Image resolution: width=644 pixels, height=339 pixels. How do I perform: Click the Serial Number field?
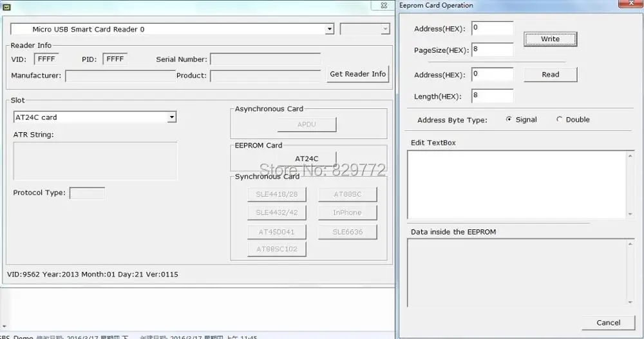click(265, 59)
